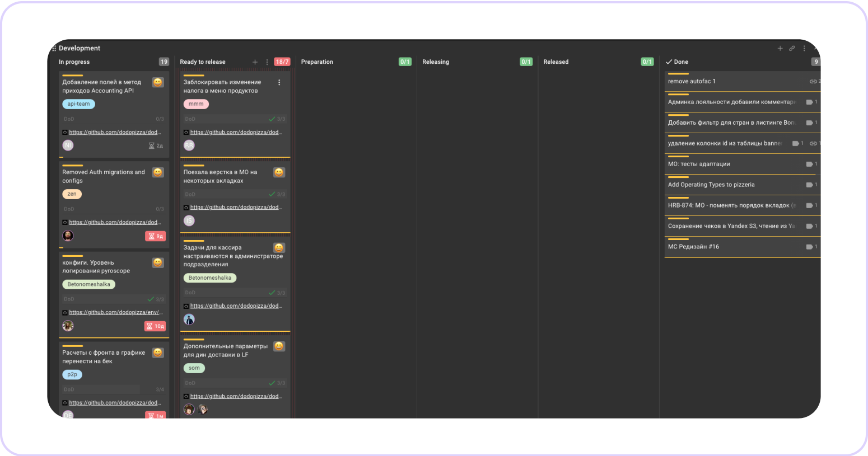
Task: Click tag icon on МС Редизайн #16 row
Action: pos(809,247)
